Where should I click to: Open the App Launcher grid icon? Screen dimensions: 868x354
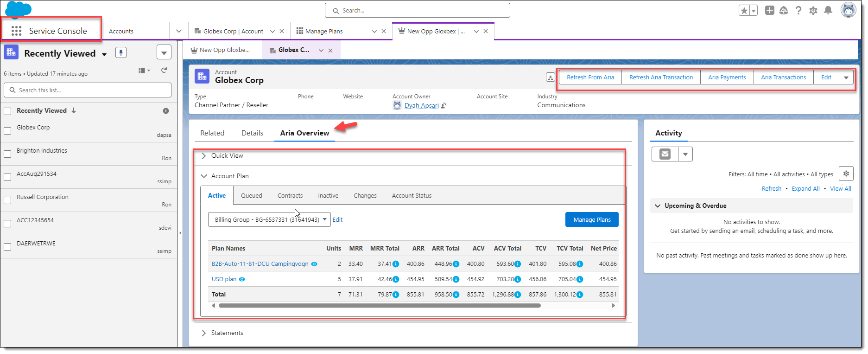(x=16, y=31)
